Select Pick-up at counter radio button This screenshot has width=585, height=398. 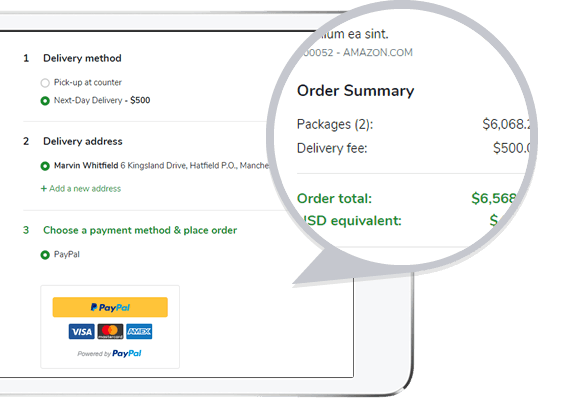click(x=45, y=83)
